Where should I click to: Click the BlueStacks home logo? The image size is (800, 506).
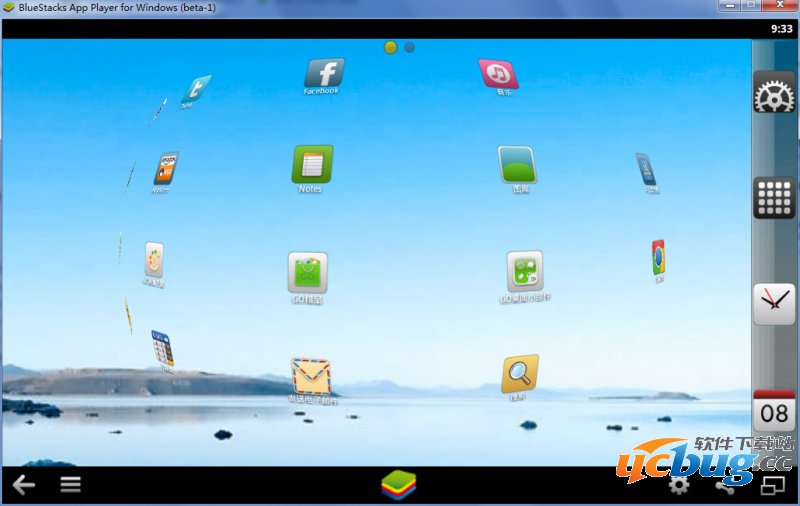(398, 485)
